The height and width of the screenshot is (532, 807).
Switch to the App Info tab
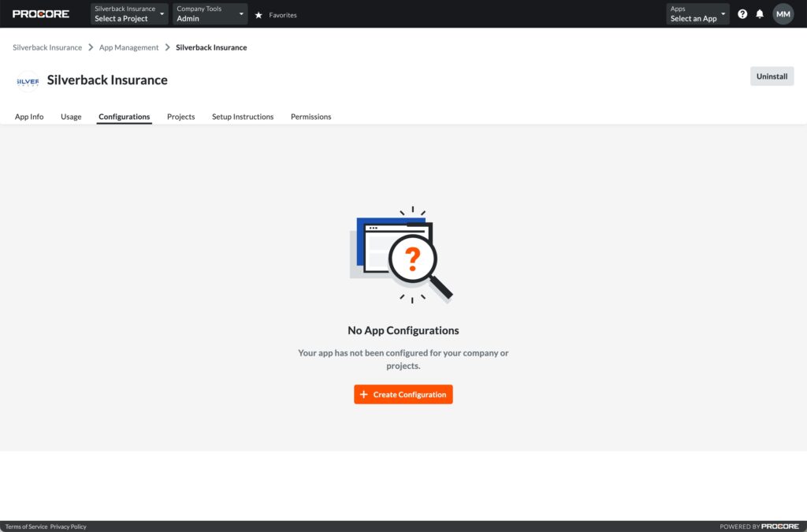29,117
